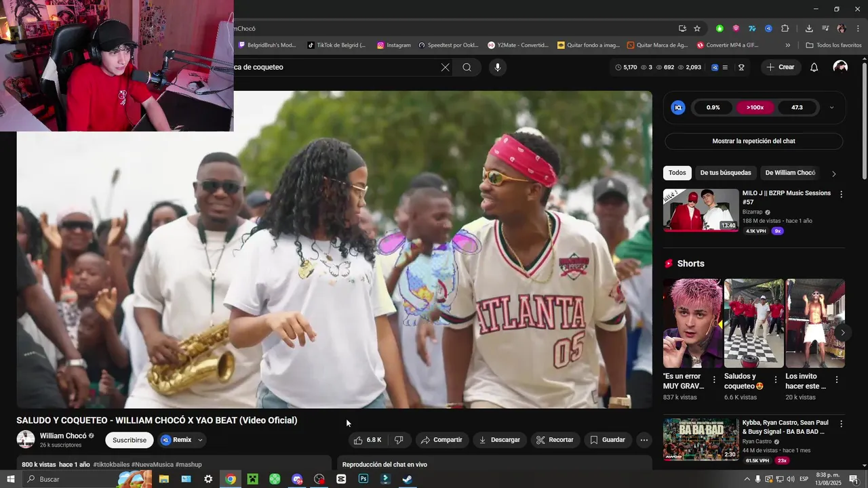Subscribe with the Suscribirse button
Viewport: 868px width, 488px height.
click(x=130, y=440)
